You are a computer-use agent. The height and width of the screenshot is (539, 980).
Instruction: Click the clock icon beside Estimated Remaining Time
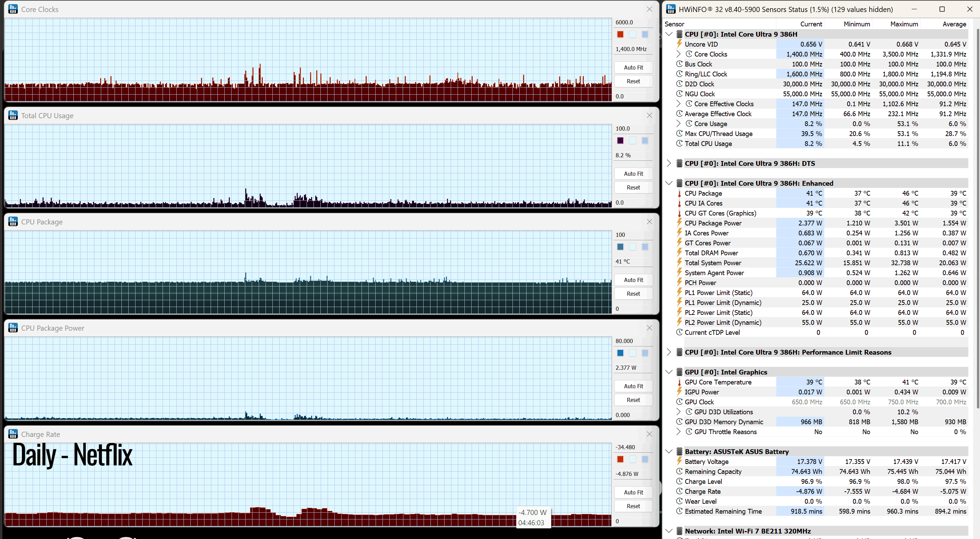[x=680, y=511]
